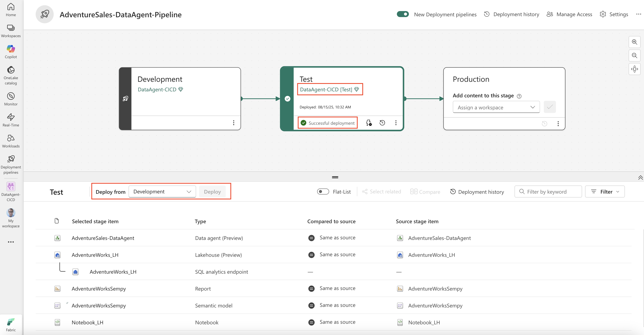Zoom out on the pipeline canvas
Screen dimensions: 644x335
(x=634, y=56)
